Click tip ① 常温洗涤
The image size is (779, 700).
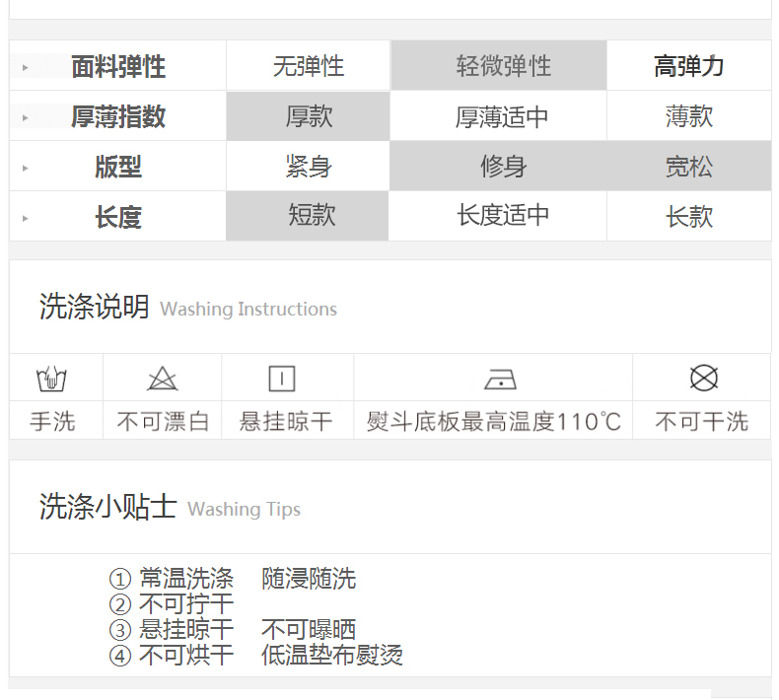click(x=172, y=578)
